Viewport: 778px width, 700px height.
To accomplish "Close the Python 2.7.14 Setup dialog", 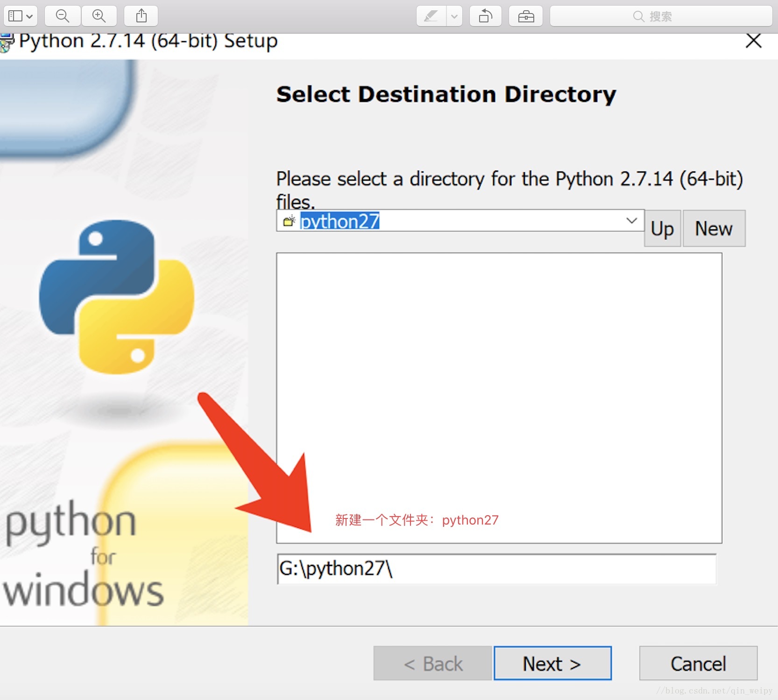I will point(754,41).
